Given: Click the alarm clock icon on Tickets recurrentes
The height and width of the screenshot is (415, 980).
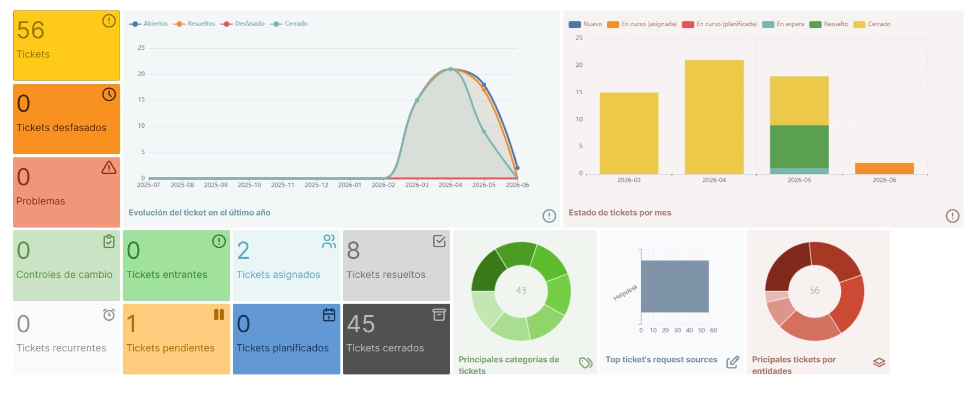Looking at the screenshot, I should [109, 315].
